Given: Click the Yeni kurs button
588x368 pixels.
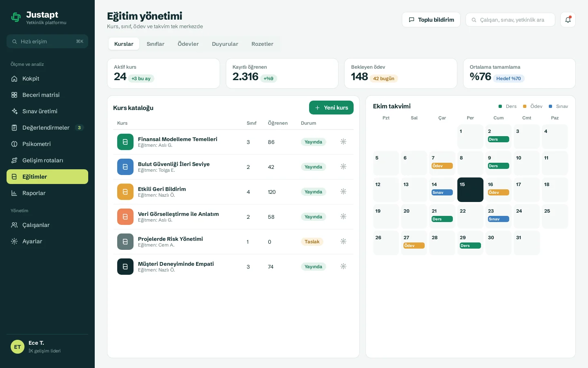Looking at the screenshot, I should coord(331,108).
